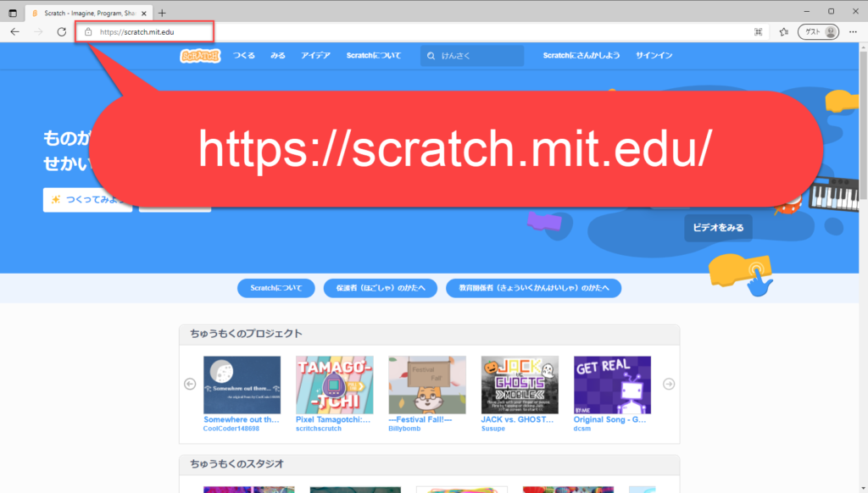Screen dimensions: 868x493
Task: Click the 保護者（ほごしゃ）のかたへ button
Action: pos(380,288)
